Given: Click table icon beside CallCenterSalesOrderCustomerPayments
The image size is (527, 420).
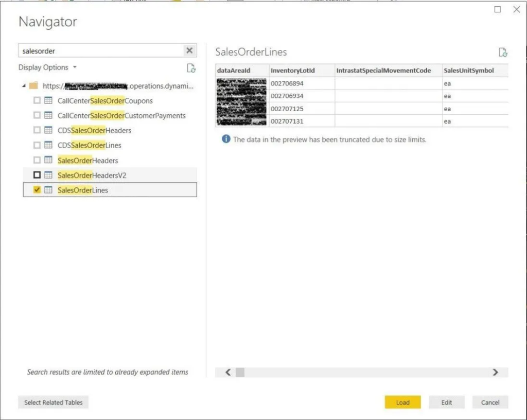Looking at the screenshot, I should (48, 115).
